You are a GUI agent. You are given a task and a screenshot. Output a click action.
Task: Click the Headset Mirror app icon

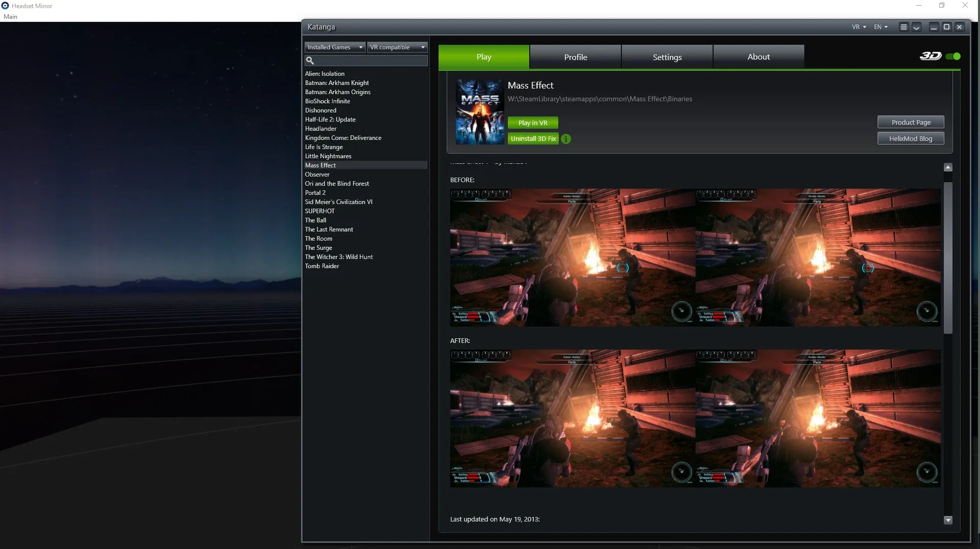tap(5, 6)
